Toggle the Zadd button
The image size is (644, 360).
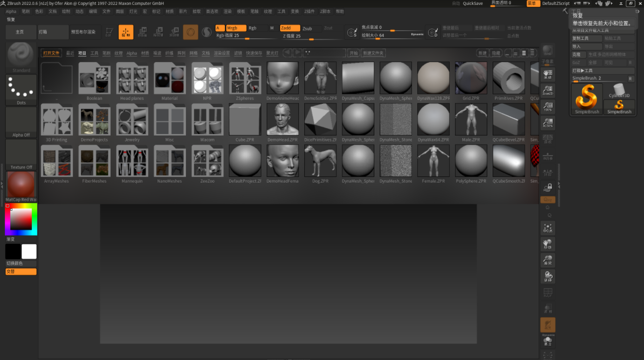290,28
